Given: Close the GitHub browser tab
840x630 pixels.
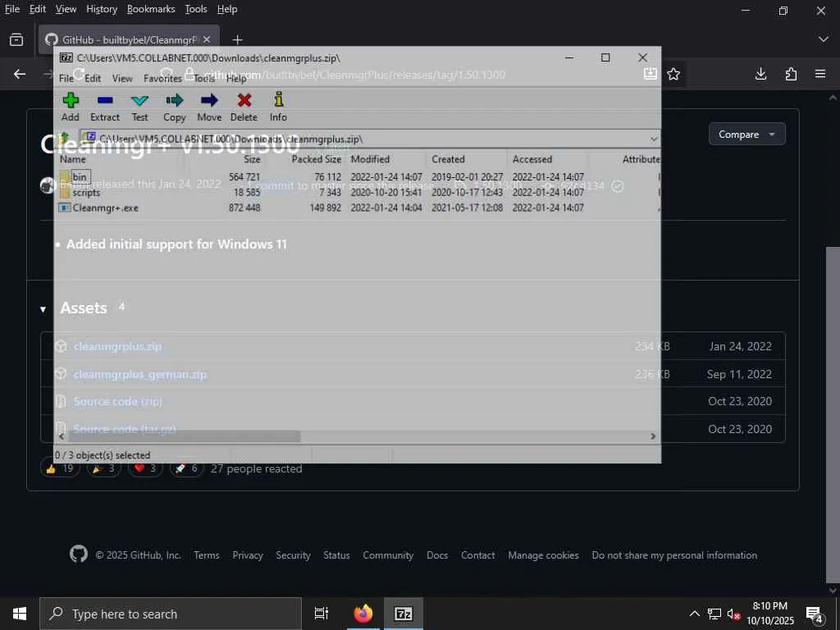Looking at the screenshot, I should [207, 39].
